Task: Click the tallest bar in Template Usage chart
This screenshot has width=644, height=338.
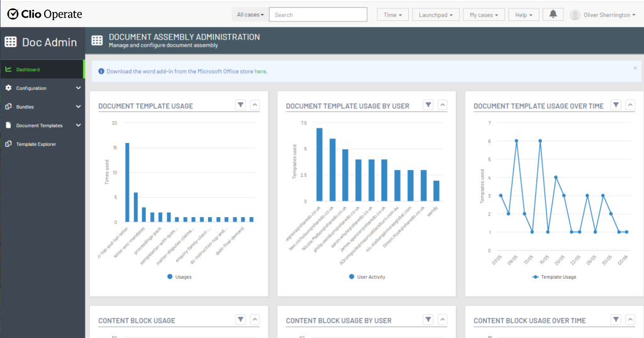Action: tap(127, 182)
